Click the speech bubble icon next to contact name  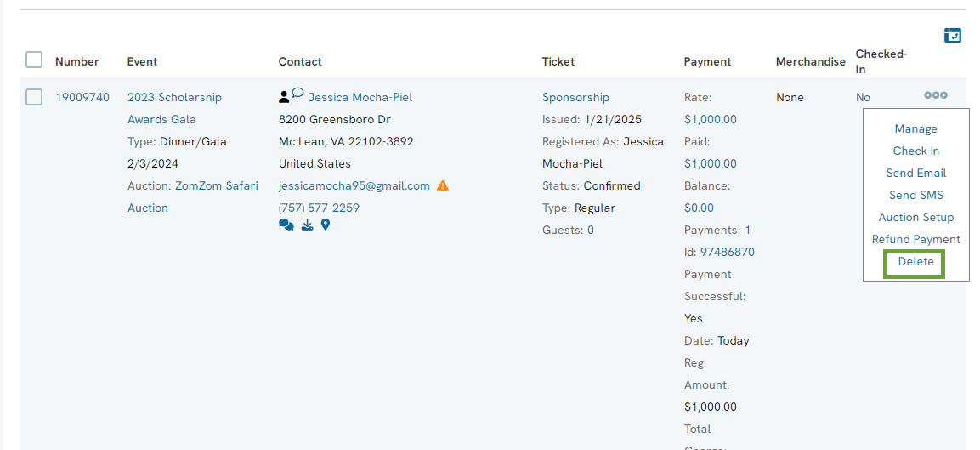(298, 94)
